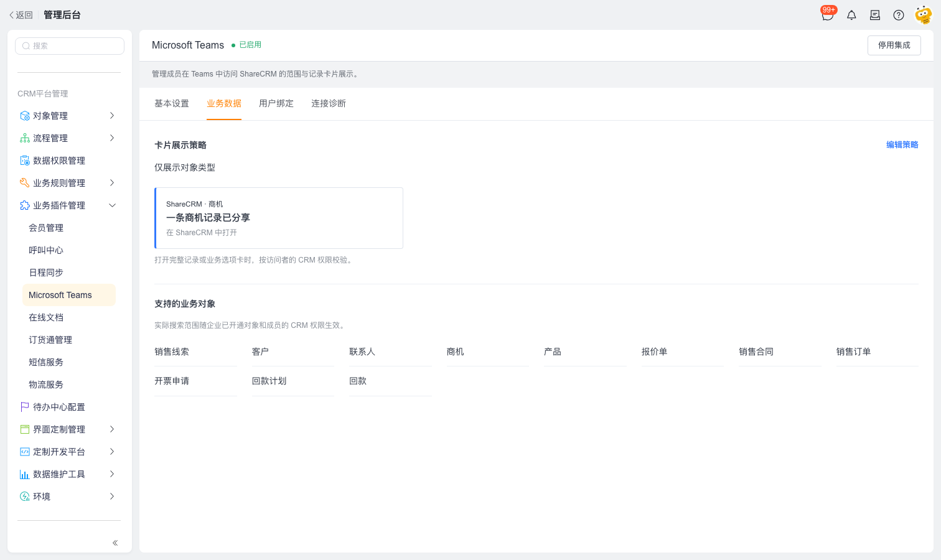
Task: Click the 编辑策略 link
Action: point(902,145)
